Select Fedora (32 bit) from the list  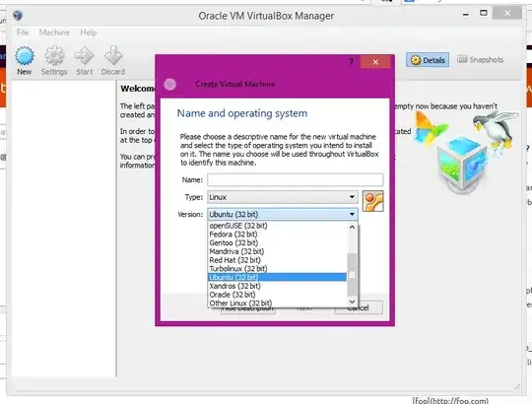(x=278, y=235)
